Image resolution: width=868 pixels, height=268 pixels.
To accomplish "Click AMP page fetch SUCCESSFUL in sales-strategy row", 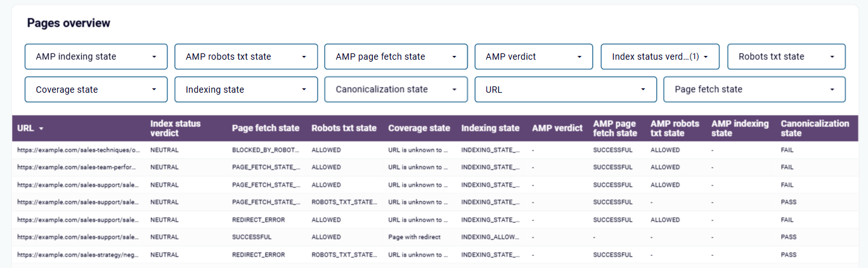I will (x=612, y=255).
